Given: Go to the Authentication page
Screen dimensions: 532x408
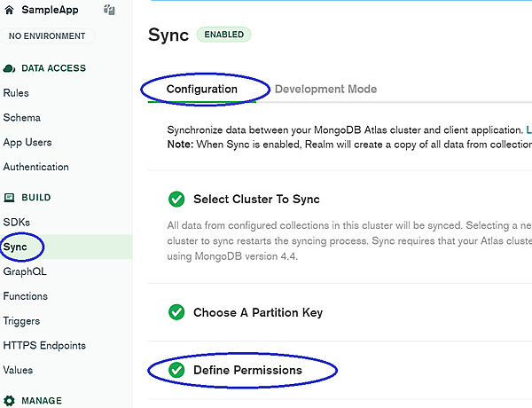Looking at the screenshot, I should (36, 167).
